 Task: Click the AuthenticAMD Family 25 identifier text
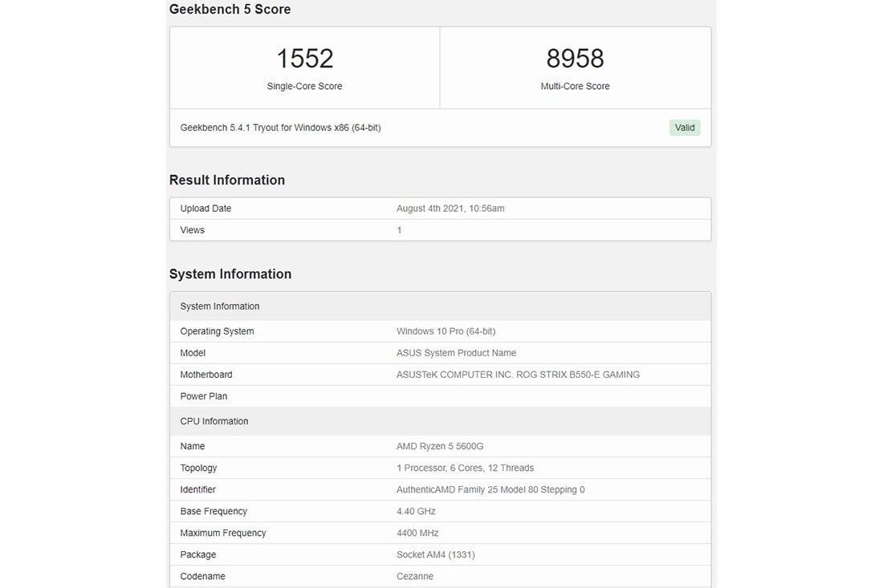click(490, 489)
